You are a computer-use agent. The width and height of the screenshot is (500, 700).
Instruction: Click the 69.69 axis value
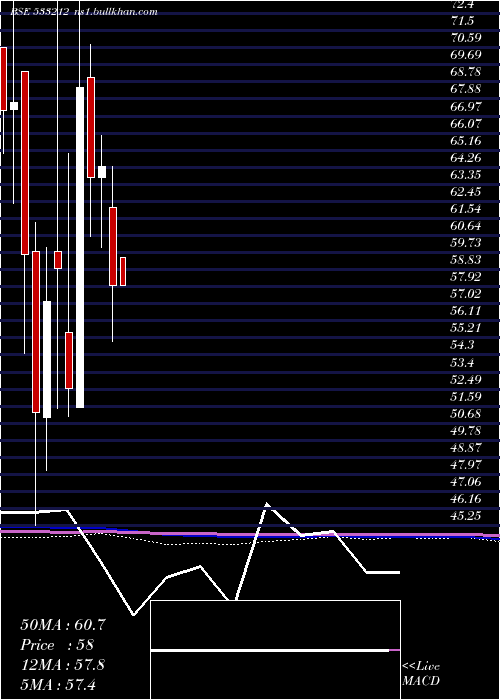466,55
